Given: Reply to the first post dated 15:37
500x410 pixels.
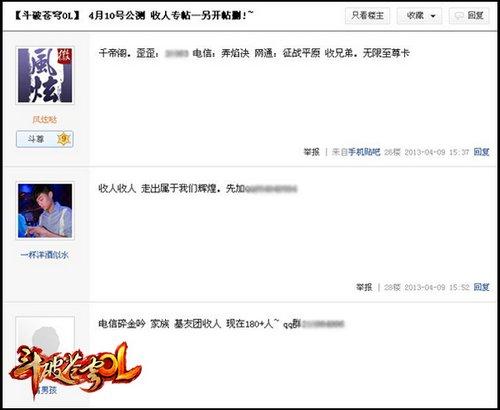Looking at the screenshot, I should (x=481, y=152).
